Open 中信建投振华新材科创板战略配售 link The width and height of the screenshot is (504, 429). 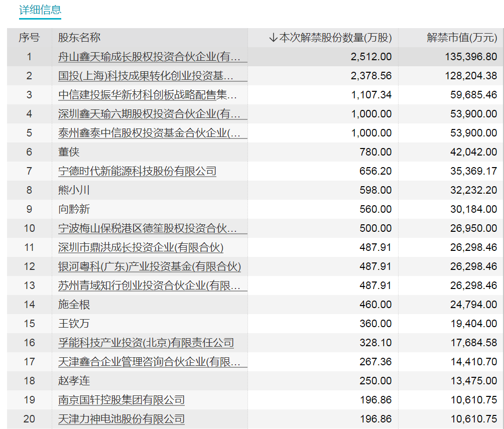(x=148, y=95)
